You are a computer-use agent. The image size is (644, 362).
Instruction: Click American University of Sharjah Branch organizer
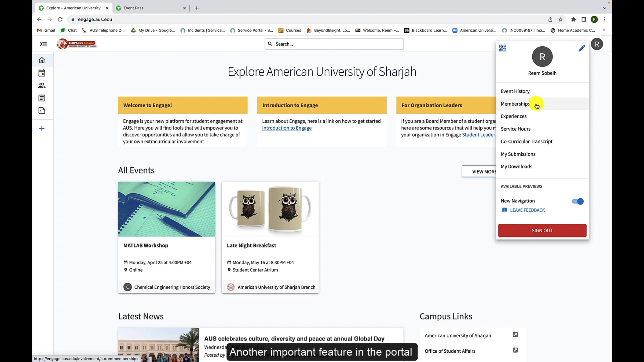[x=271, y=287]
